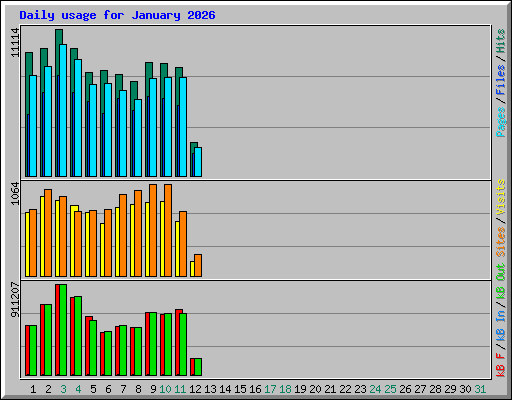Viewport: 512px width, 400px height.
Task: Select green weekend day label '4'
Action: point(78,389)
